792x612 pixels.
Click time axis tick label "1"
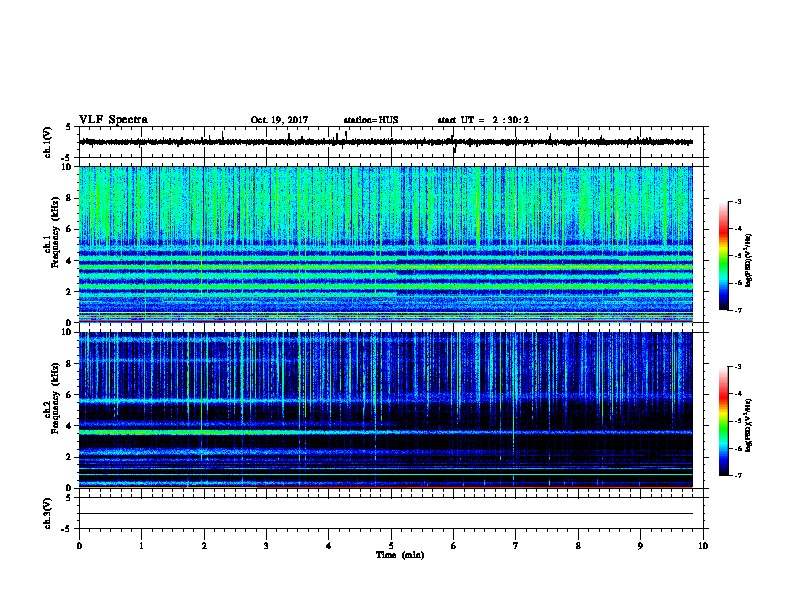[x=141, y=545]
